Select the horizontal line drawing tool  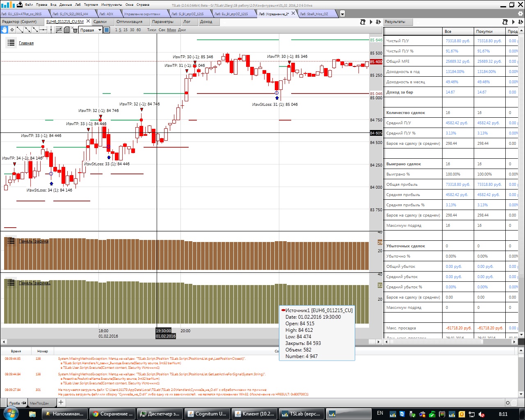coord(43,30)
